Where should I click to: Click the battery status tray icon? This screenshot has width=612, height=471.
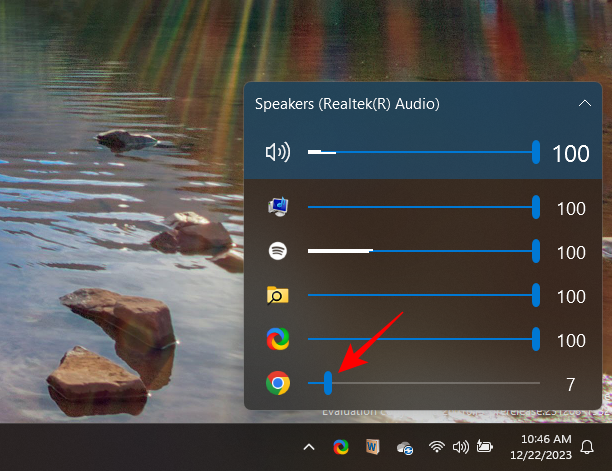pos(486,447)
